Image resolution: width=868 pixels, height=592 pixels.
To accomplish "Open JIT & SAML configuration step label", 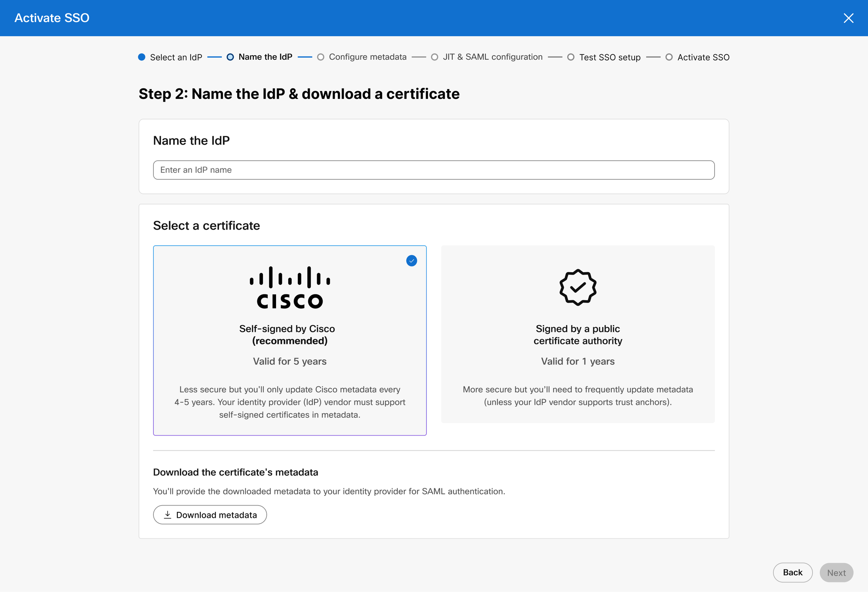I will tap(493, 57).
